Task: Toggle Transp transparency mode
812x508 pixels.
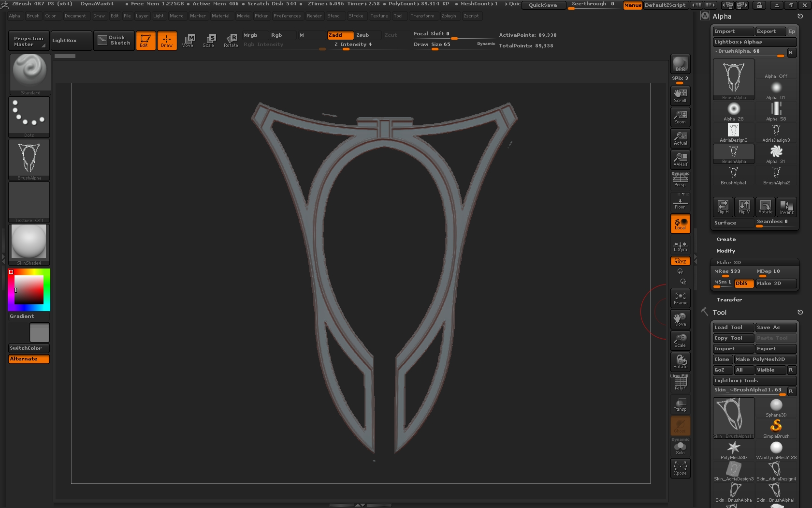Action: tap(680, 404)
